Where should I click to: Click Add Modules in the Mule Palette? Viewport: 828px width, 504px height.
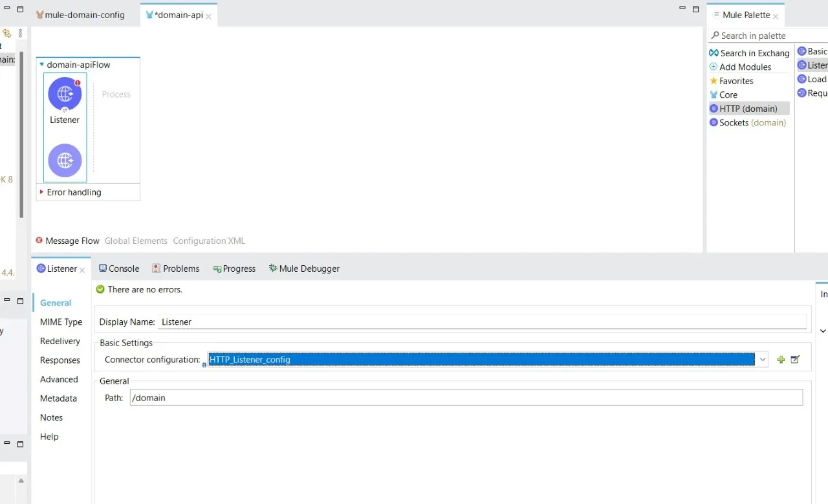pyautogui.click(x=740, y=67)
